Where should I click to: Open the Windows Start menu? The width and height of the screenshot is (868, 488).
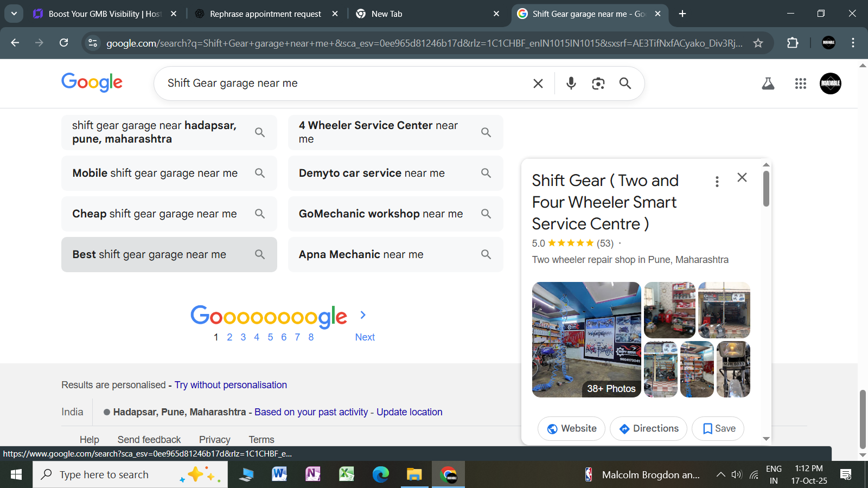[16, 475]
